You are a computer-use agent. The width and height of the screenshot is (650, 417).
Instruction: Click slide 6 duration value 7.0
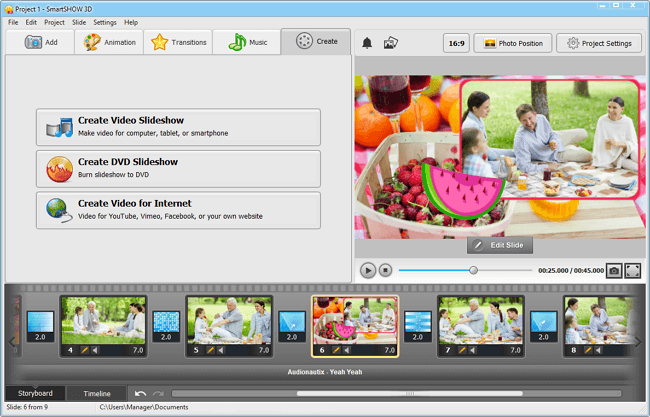pos(390,350)
